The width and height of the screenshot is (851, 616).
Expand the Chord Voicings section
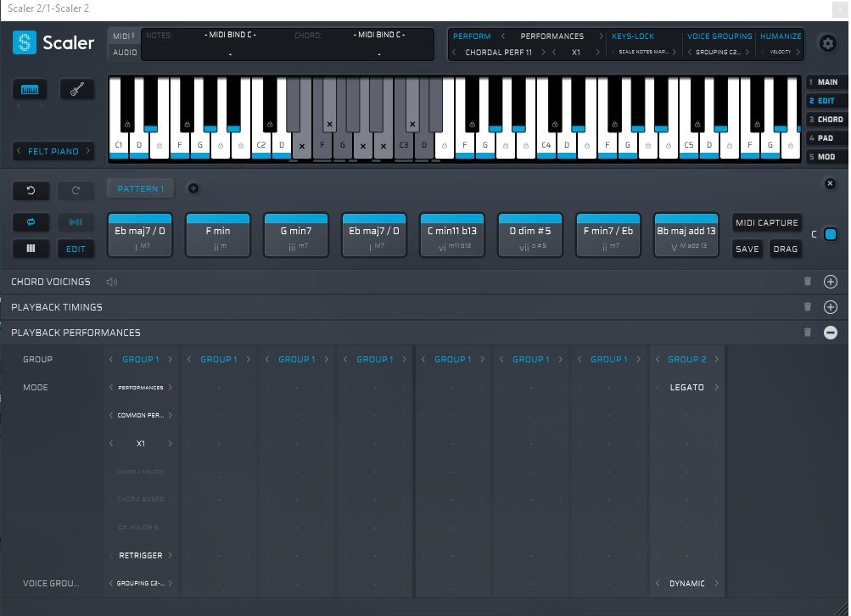tap(831, 282)
